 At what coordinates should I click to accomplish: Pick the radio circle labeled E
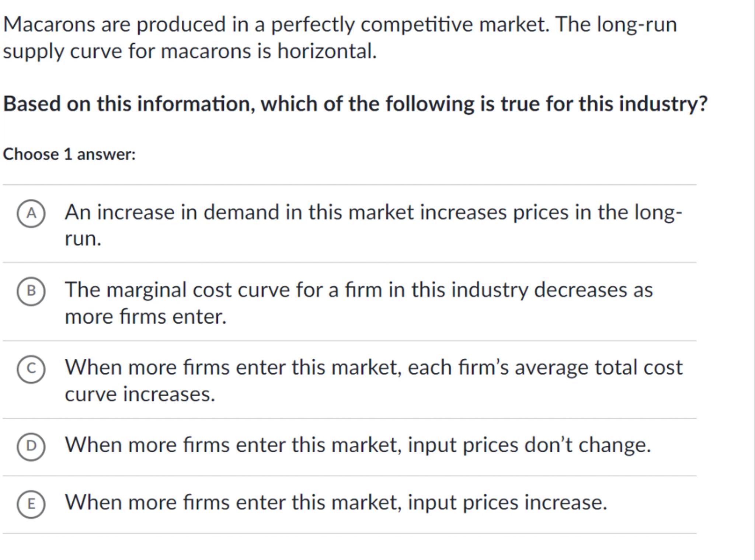pos(31,504)
